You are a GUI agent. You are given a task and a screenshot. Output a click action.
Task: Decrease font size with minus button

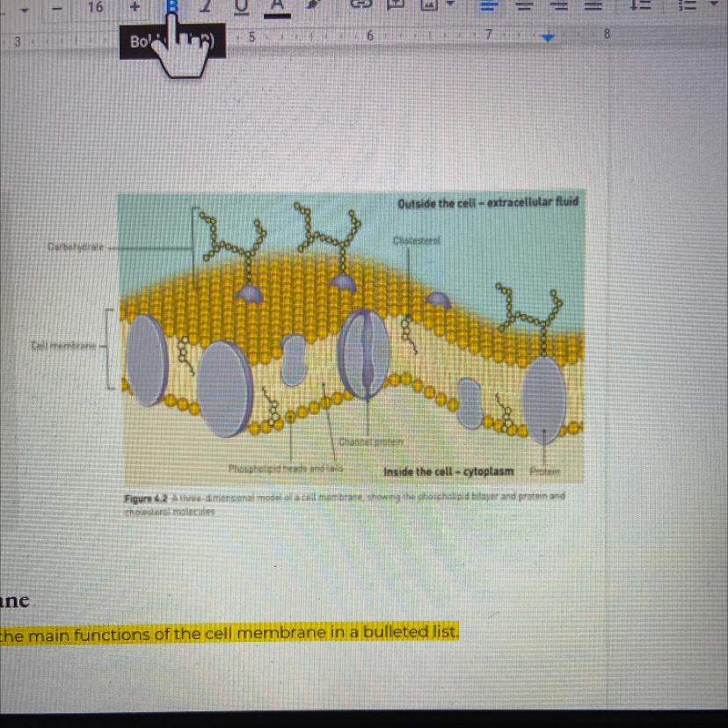tap(58, 7)
